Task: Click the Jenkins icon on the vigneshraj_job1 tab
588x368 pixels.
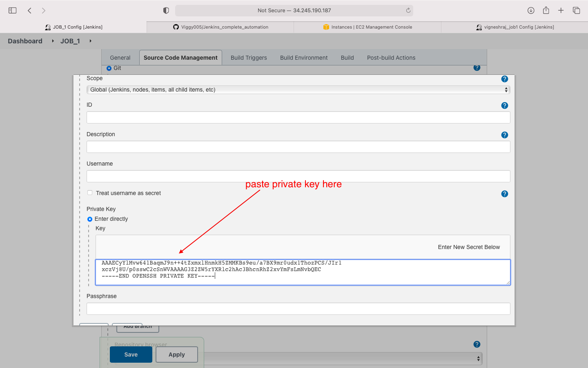Action: click(x=479, y=27)
